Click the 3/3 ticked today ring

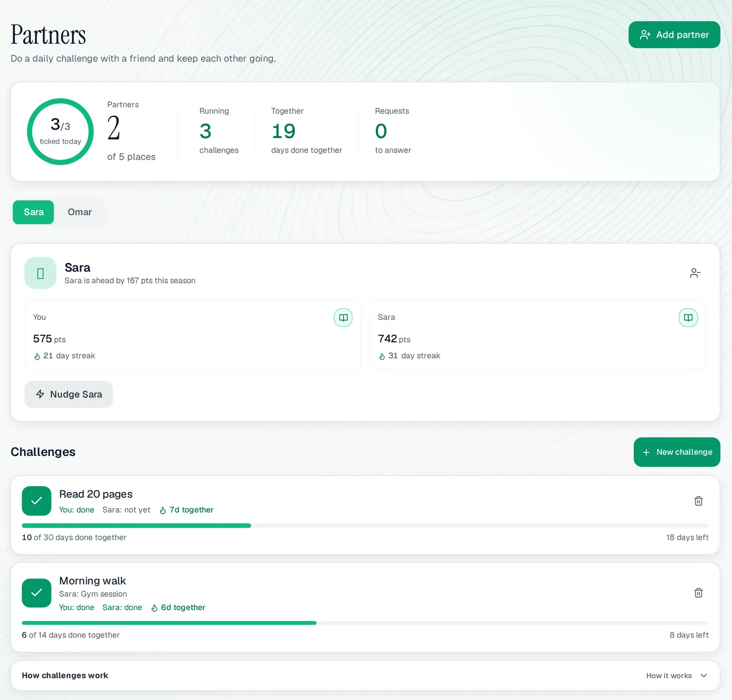pyautogui.click(x=60, y=132)
